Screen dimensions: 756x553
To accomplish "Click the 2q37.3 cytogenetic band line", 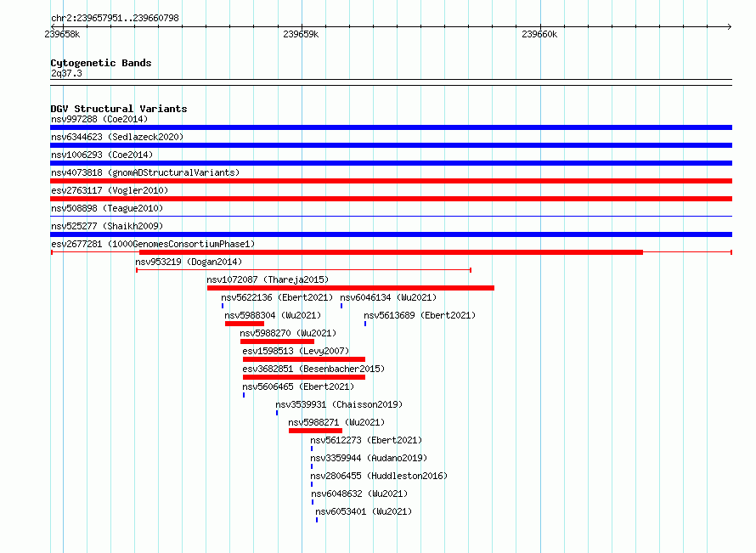I will click(391, 82).
